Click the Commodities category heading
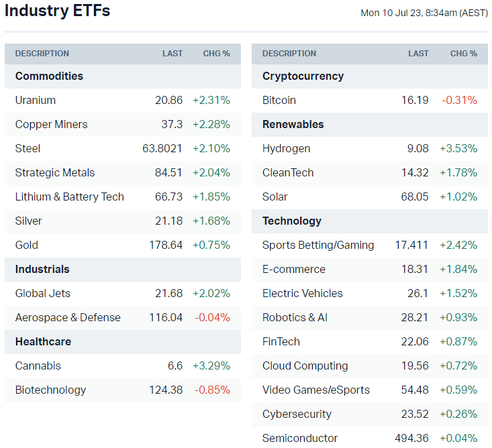This screenshot has height=448, width=492. [x=49, y=76]
